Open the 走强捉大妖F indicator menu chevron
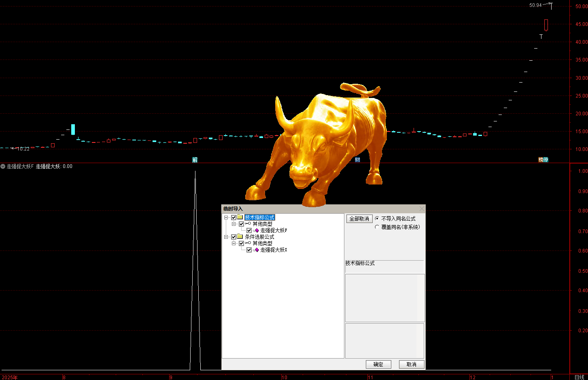This screenshot has width=588, height=380. [x=3, y=166]
